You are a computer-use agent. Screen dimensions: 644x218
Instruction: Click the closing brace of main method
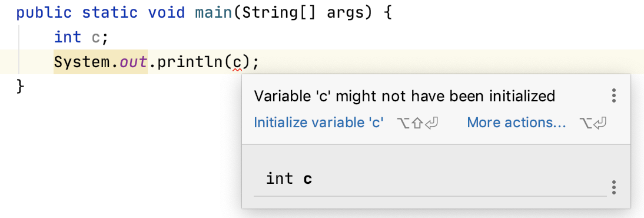pos(20,87)
